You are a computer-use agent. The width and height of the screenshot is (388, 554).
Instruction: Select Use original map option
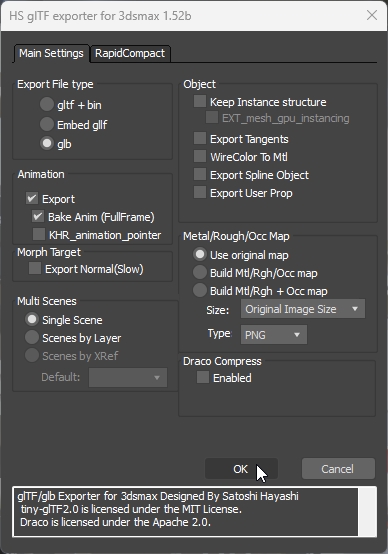pos(200,254)
